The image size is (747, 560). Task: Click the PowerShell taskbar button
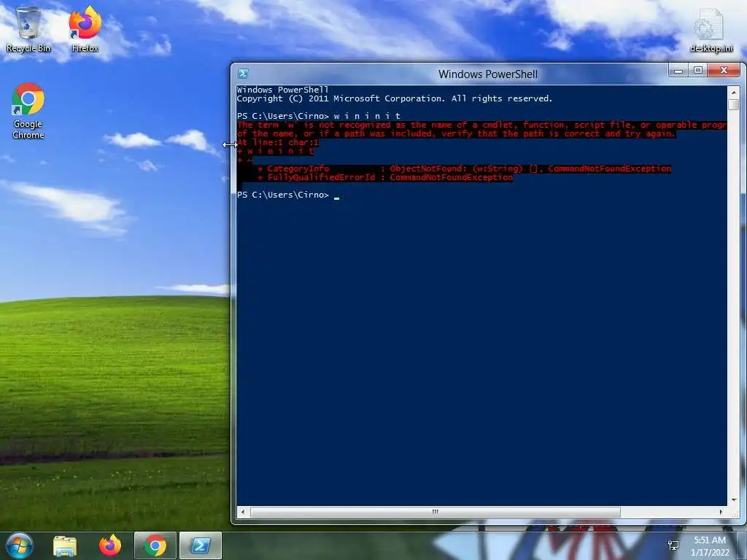(x=201, y=545)
